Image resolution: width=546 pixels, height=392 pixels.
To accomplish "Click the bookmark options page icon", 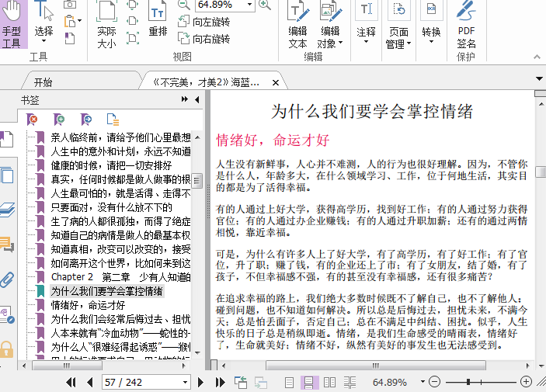I will [113, 120].
